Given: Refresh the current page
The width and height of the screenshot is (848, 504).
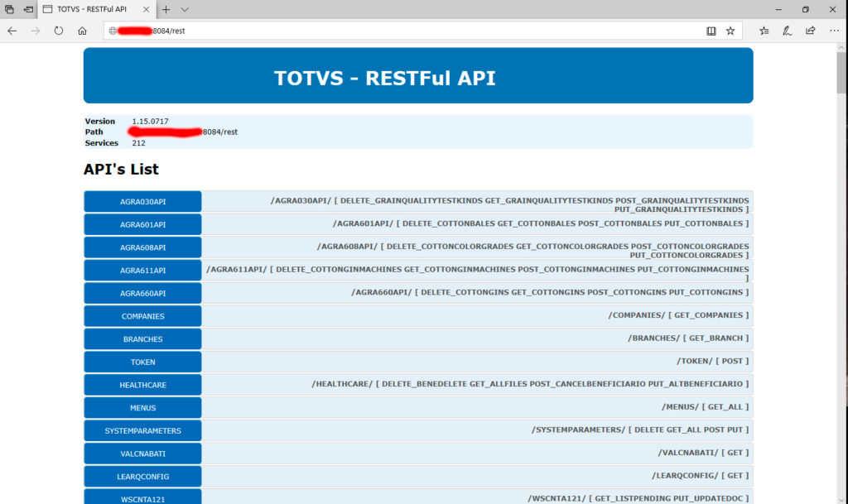Looking at the screenshot, I should 59,31.
